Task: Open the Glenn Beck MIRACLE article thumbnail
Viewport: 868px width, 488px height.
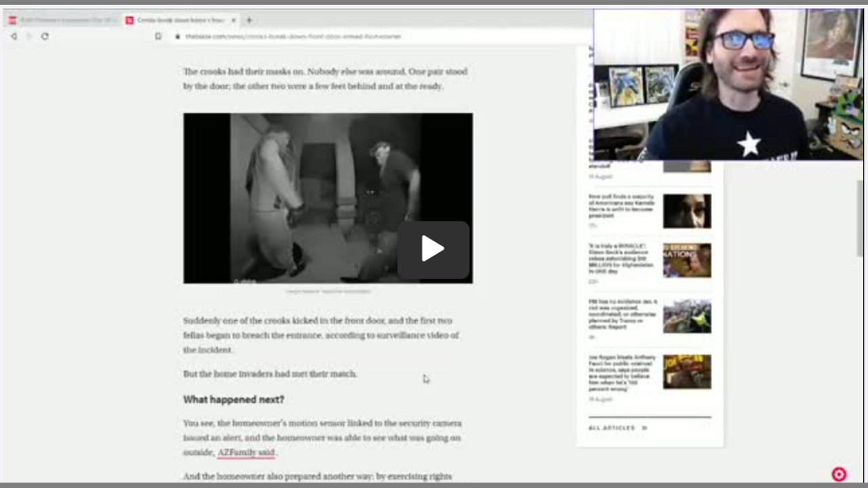Action: click(687, 261)
